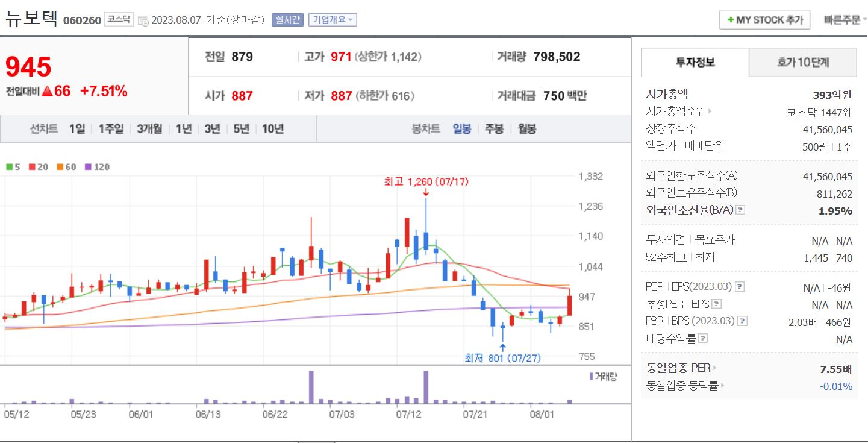Screen dimensions: 868x443
Task: Open the 기업개요 dropdown
Action: [x=333, y=20]
